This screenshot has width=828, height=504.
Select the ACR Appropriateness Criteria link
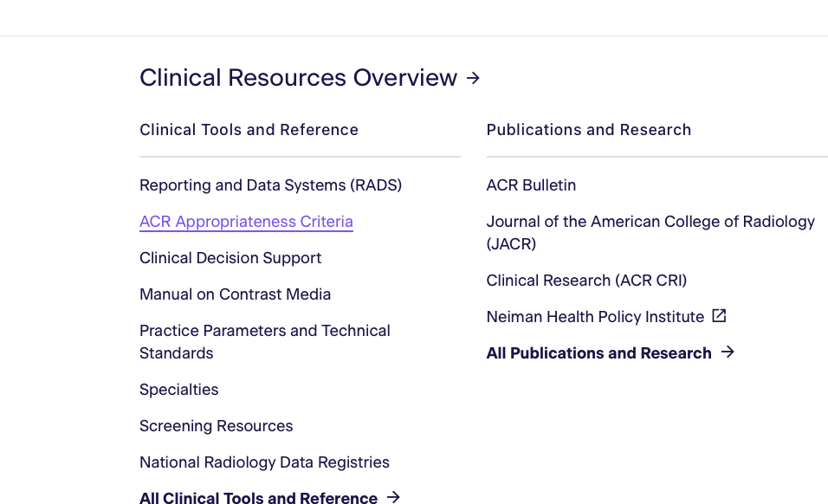coord(246,222)
